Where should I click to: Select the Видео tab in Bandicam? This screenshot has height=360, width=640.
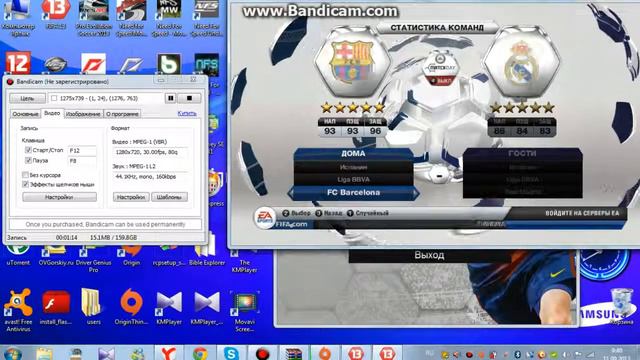[x=52, y=113]
